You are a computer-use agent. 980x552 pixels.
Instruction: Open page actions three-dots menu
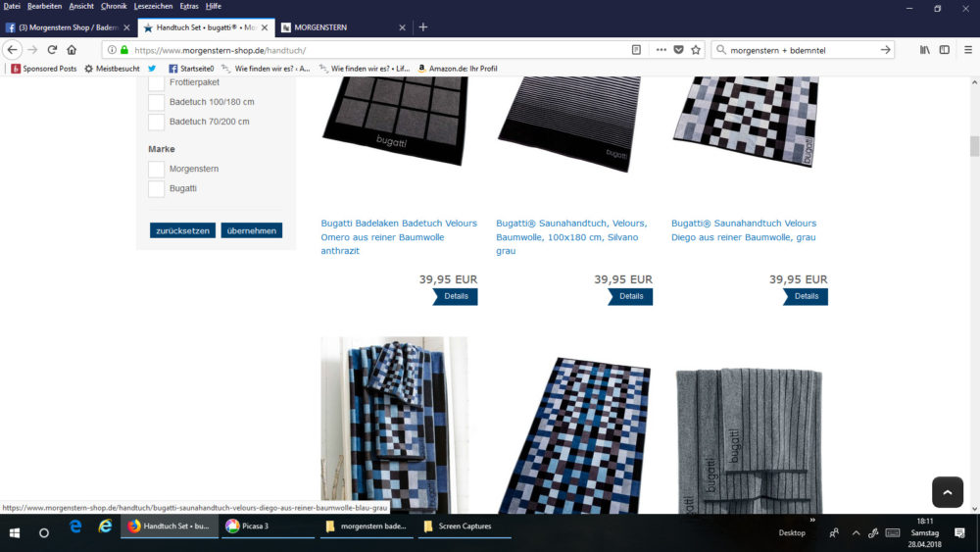tap(661, 50)
